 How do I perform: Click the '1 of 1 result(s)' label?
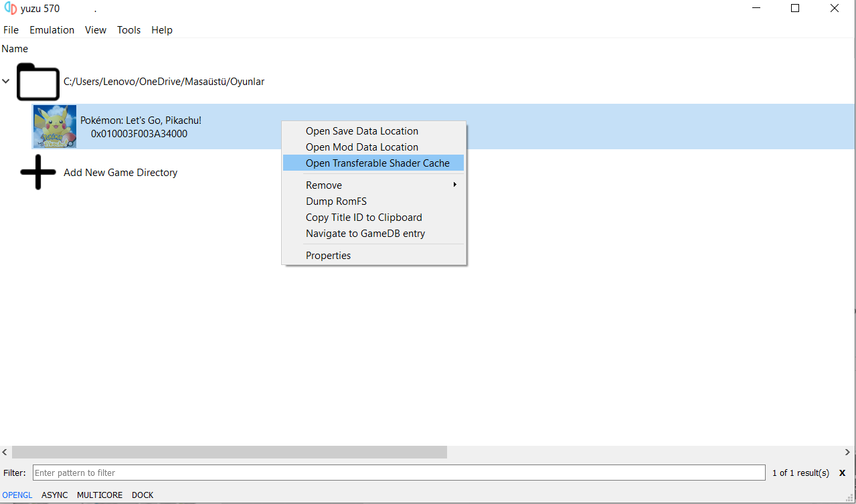click(800, 473)
